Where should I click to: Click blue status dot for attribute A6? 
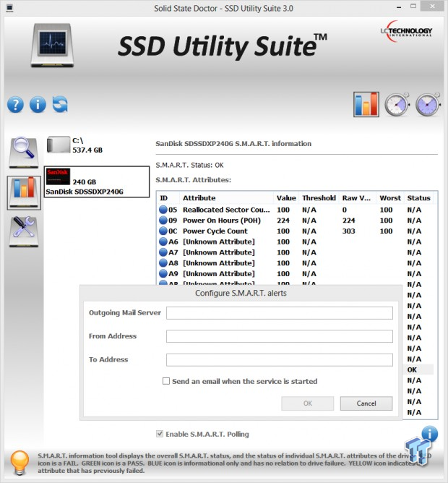click(x=163, y=241)
